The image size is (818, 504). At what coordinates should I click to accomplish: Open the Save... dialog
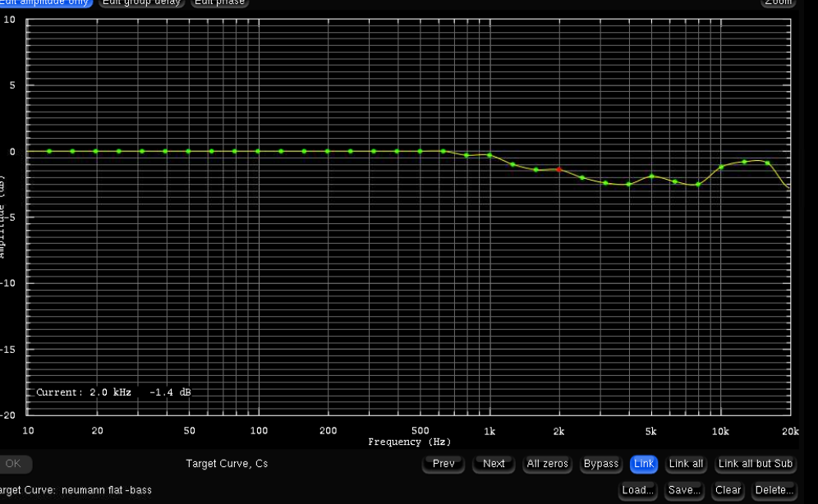point(683,490)
